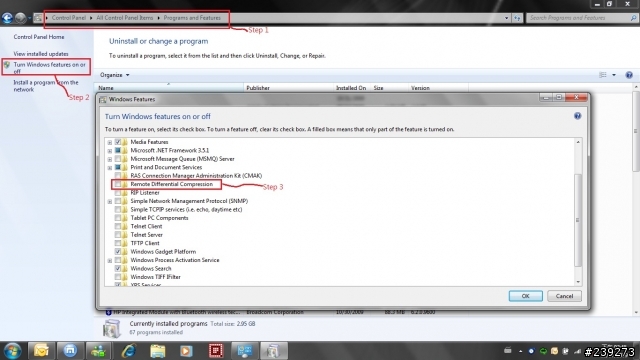This screenshot has width=640, height=360.
Task: Launch Internet Explorer from the taskbar
Action: 129,351
